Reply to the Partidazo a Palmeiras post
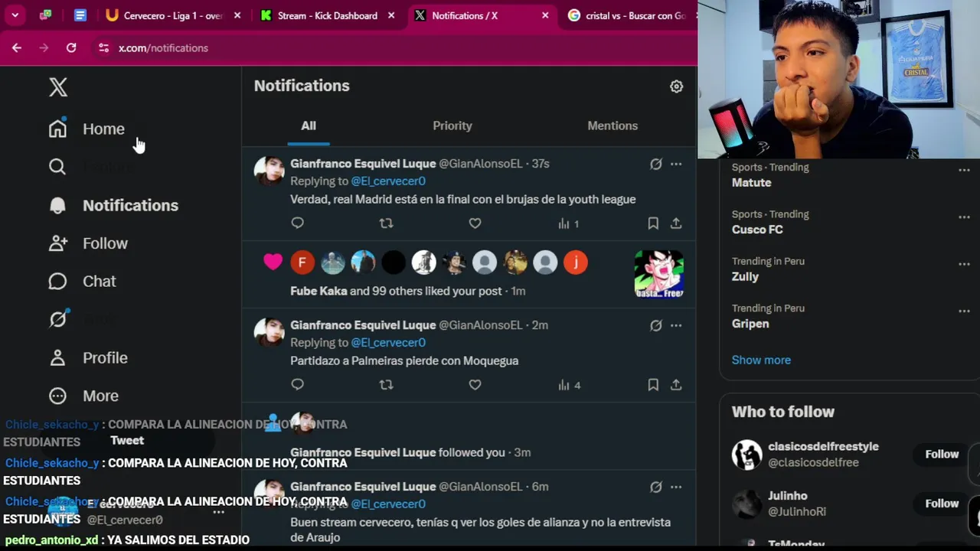This screenshot has width=980, height=551. pyautogui.click(x=298, y=384)
